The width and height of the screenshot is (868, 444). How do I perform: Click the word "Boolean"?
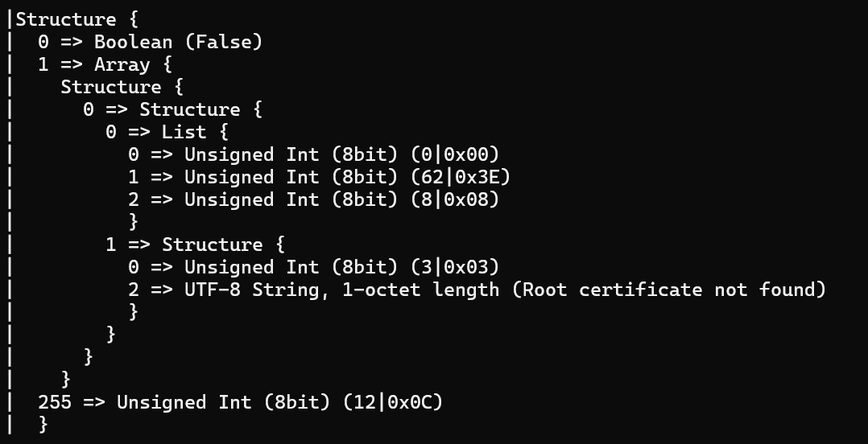(x=133, y=42)
